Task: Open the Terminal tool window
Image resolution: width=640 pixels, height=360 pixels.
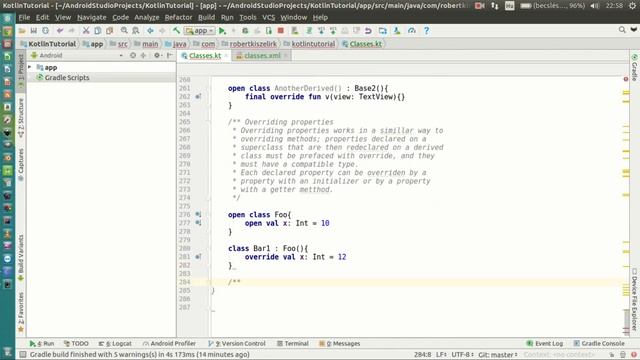Action: point(293,344)
